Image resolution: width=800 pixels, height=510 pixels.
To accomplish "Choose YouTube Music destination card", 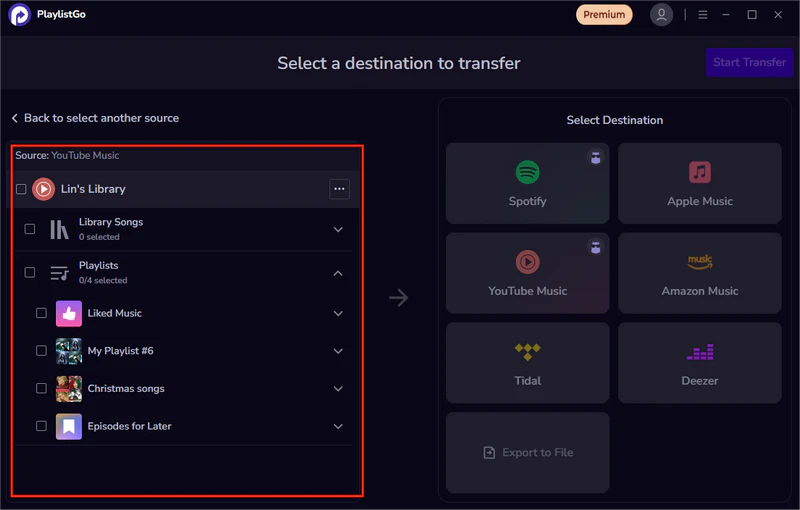I will 528,273.
